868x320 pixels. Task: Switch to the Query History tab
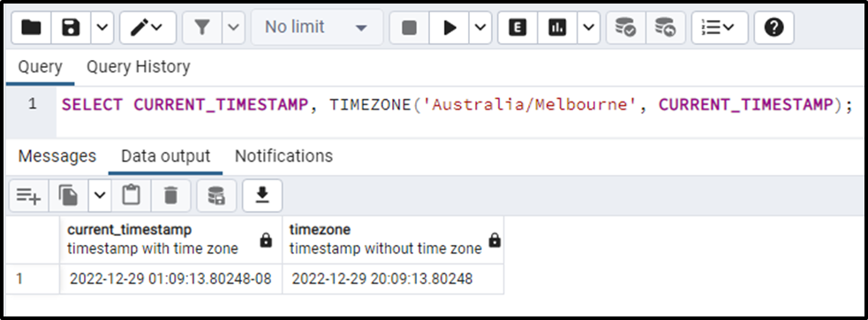139,67
